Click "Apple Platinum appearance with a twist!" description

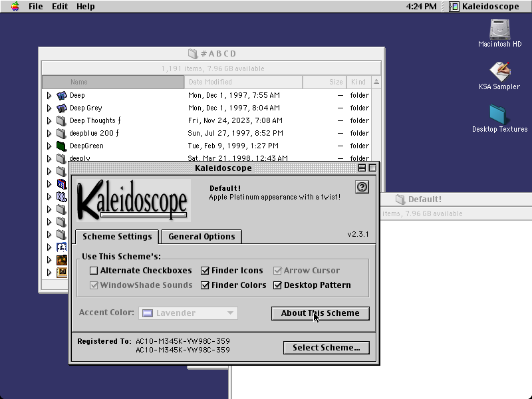(275, 197)
